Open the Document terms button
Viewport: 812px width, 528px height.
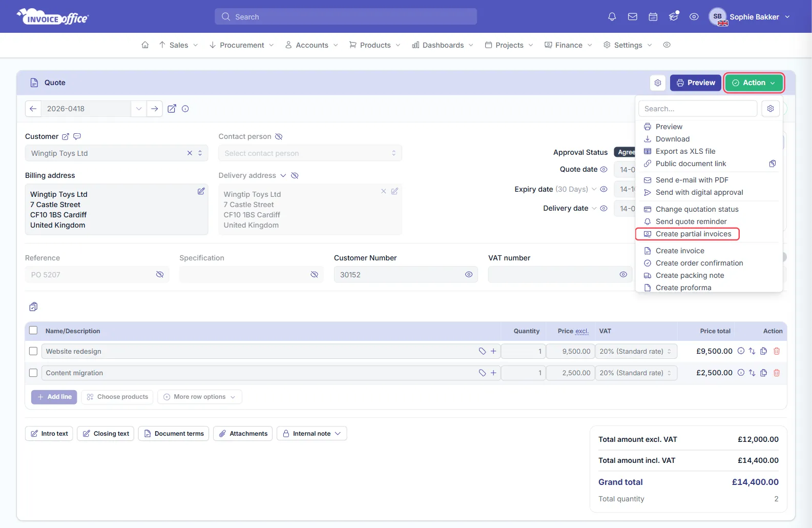click(x=174, y=434)
